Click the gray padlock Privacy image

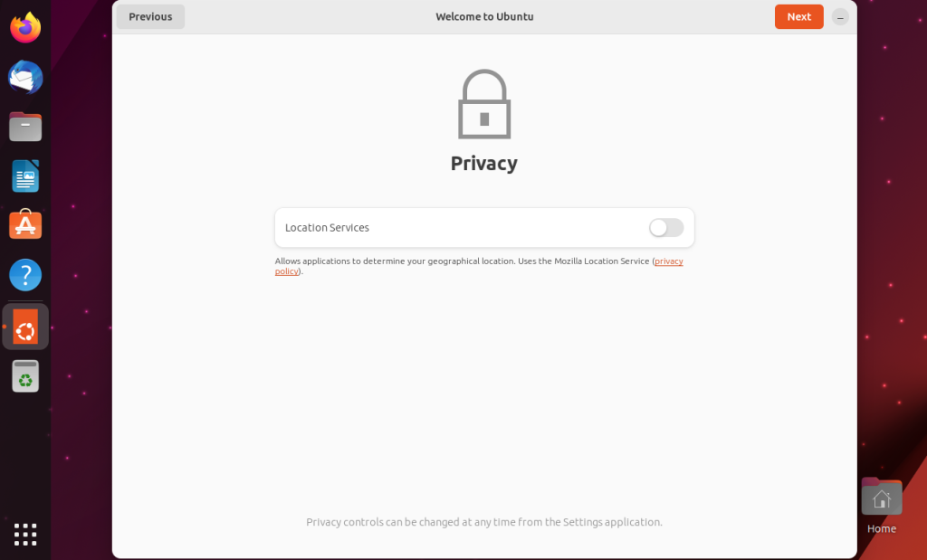point(484,104)
